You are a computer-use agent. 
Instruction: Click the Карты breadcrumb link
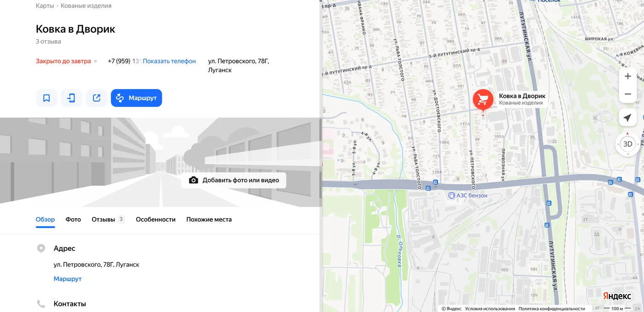(x=45, y=6)
